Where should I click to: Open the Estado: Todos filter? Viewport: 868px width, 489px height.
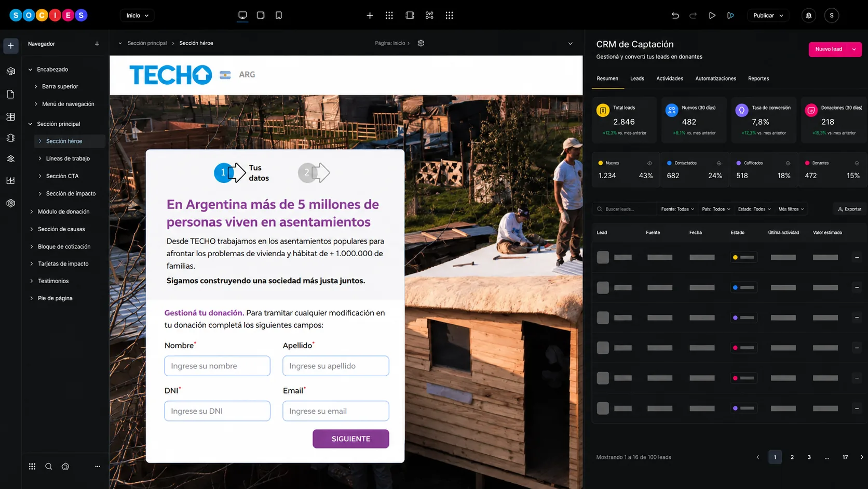(754, 209)
